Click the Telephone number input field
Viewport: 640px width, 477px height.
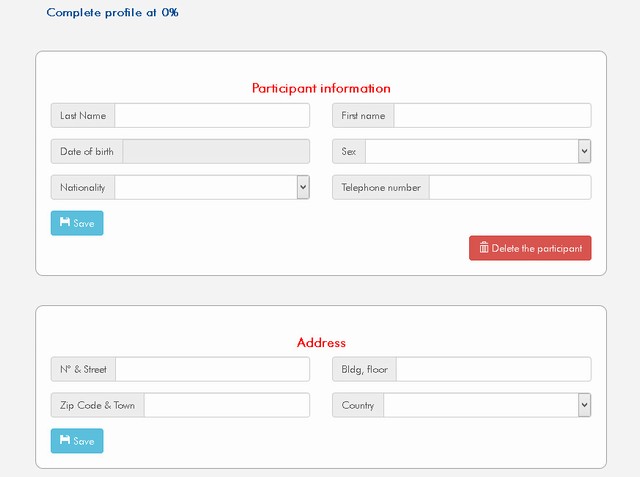coord(509,187)
